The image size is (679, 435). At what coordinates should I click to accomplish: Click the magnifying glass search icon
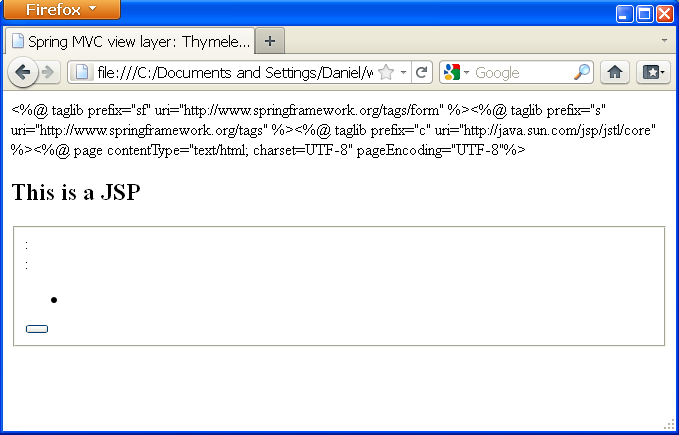(x=582, y=72)
